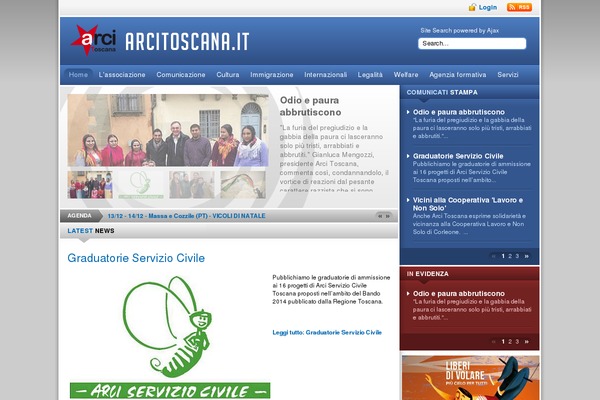Open In Evidenza item Odio e paura abbrutiscono
600x400 pixels.
458,294
